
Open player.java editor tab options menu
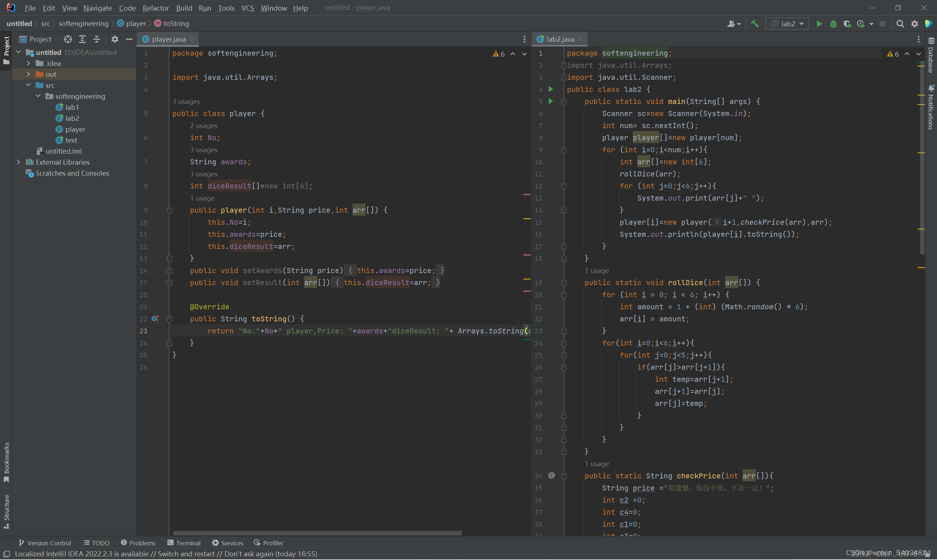[524, 39]
